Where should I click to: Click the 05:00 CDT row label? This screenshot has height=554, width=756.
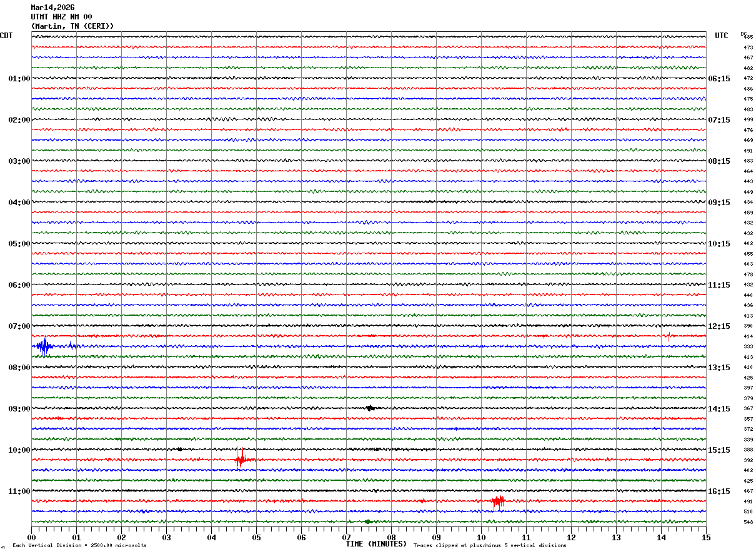19,244
